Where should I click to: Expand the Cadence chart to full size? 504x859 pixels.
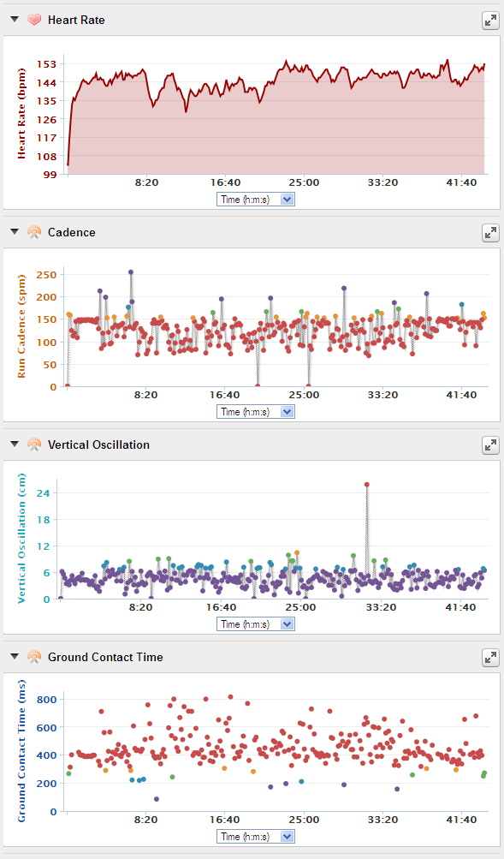[489, 233]
